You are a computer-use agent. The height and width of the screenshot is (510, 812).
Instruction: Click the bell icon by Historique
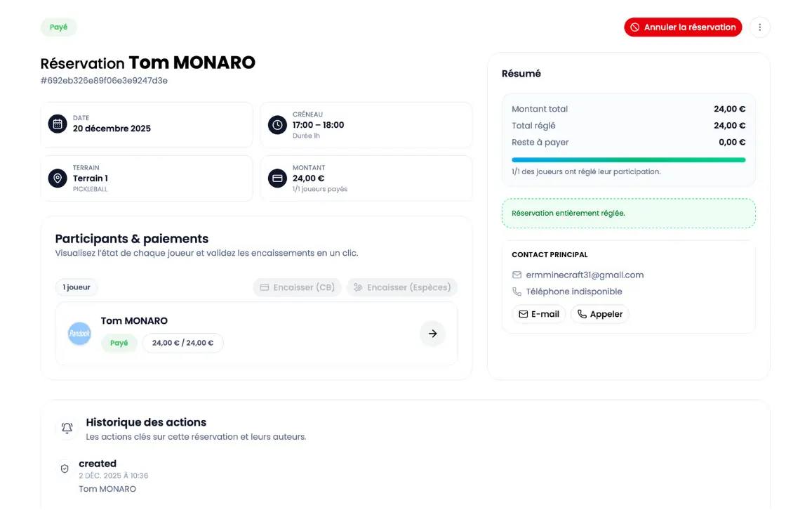(67, 428)
